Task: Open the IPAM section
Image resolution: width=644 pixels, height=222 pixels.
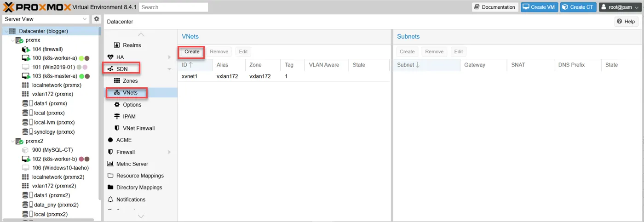Action: (129, 117)
